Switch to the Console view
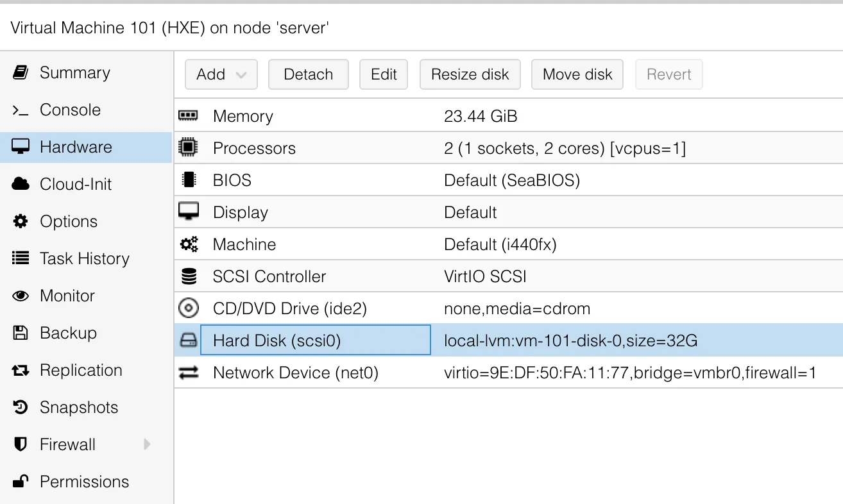The height and width of the screenshot is (504, 843). (70, 110)
